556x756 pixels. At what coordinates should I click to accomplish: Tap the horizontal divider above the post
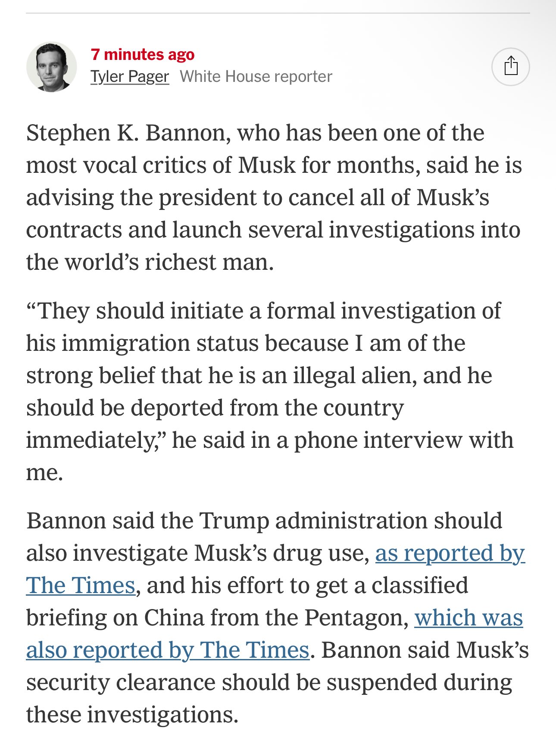tap(278, 13)
